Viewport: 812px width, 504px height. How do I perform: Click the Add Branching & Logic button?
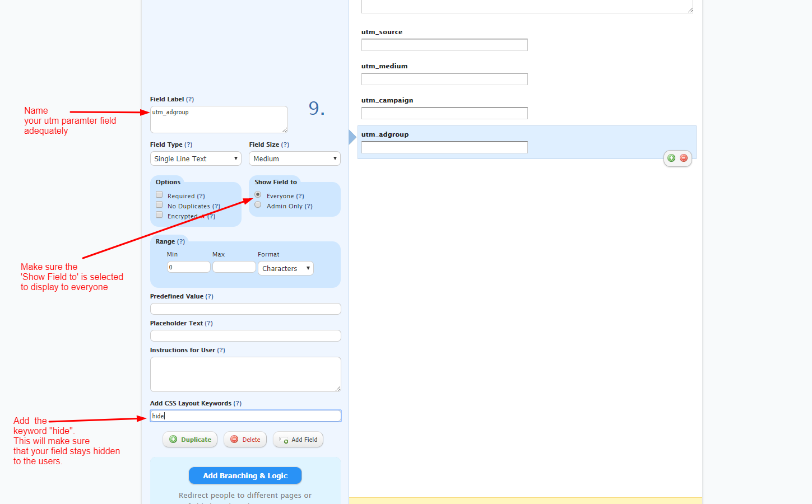(x=245, y=475)
